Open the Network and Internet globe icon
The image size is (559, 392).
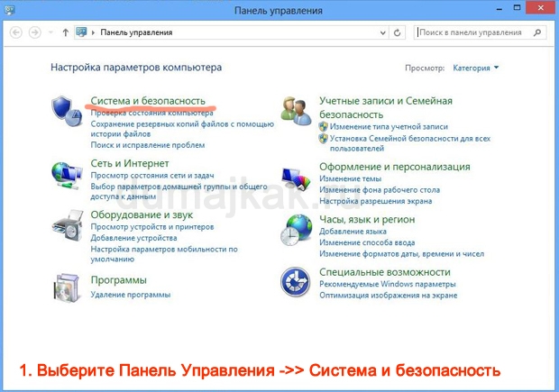[x=67, y=176]
